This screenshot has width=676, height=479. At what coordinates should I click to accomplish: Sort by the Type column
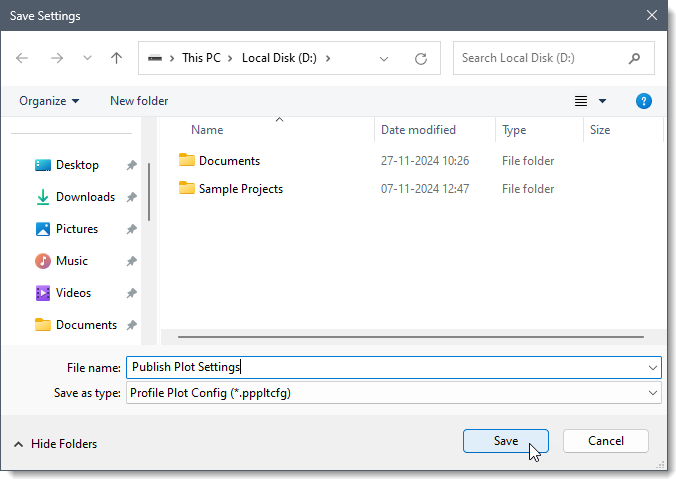(x=514, y=130)
